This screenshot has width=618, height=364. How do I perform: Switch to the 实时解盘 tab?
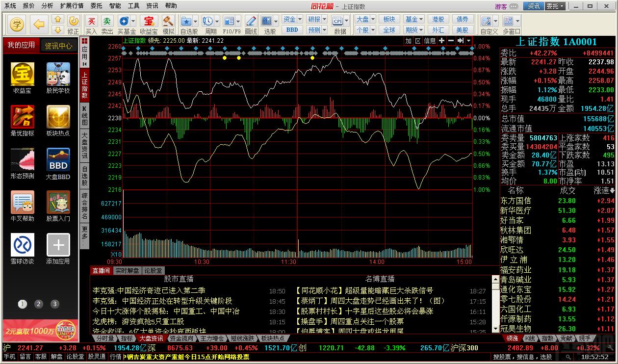pos(127,270)
